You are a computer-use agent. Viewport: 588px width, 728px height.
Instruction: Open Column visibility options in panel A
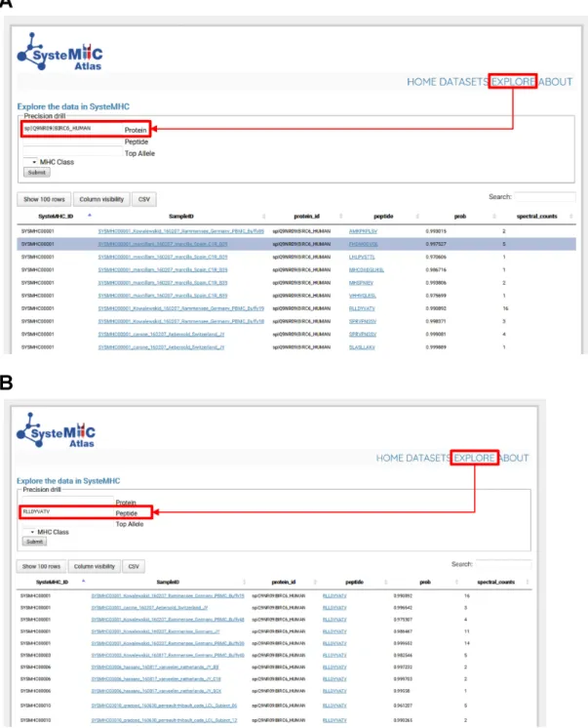[101, 199]
